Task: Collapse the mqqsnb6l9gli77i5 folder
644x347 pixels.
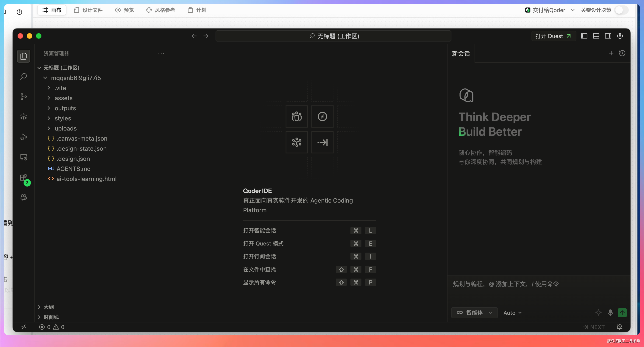Action: [x=45, y=78]
